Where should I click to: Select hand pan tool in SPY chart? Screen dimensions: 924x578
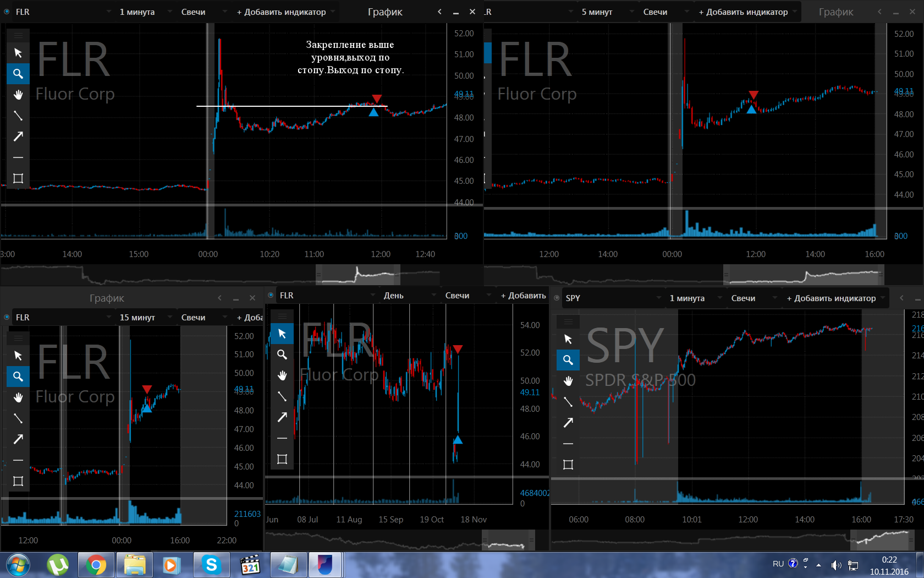pyautogui.click(x=568, y=381)
